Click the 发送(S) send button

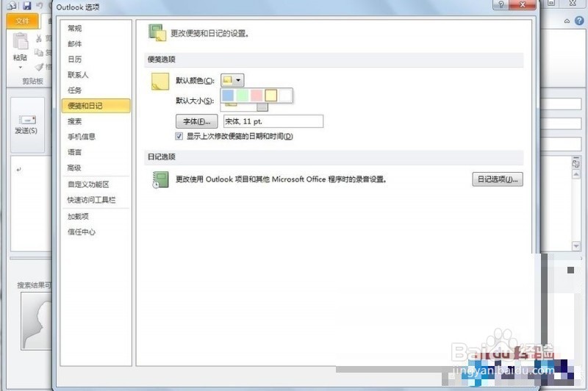[x=26, y=125]
